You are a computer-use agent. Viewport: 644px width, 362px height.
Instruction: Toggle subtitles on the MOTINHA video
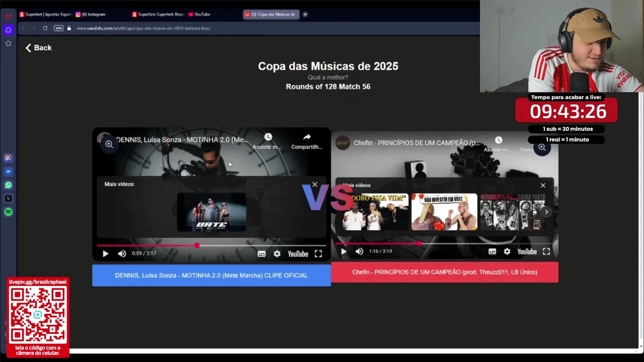tap(262, 254)
